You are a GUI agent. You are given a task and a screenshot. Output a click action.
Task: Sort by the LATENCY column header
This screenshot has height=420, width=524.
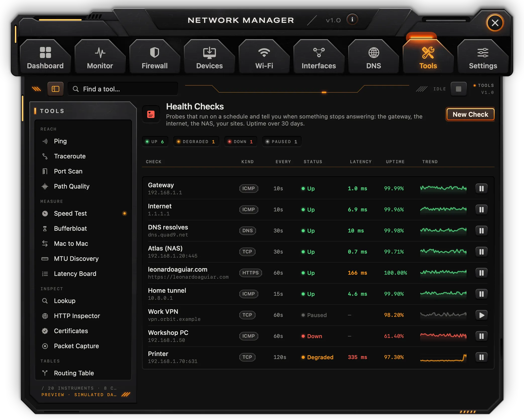point(361,162)
